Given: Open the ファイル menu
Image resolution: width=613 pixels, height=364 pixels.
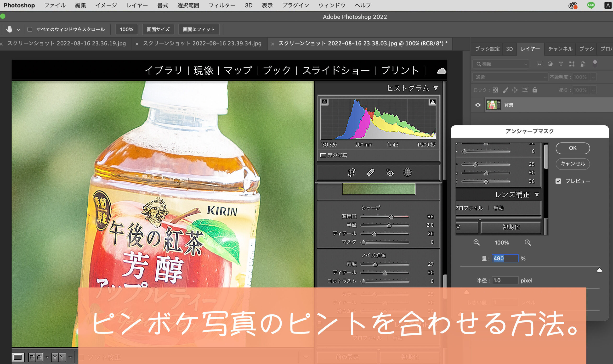Looking at the screenshot, I should (x=55, y=6).
